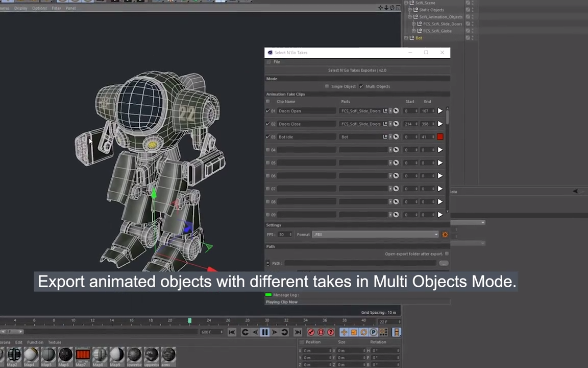The image size is (588, 368).
Task: Go to end of timeline
Action: 298,332
